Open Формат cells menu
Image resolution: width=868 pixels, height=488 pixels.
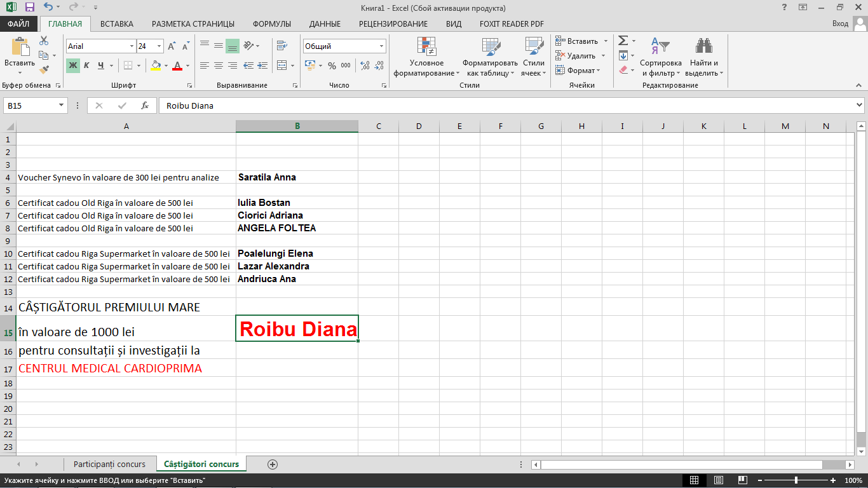[577, 71]
